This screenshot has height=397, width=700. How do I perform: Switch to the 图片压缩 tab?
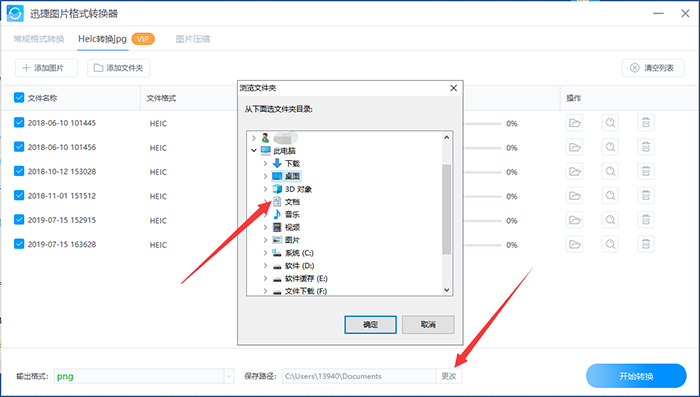[x=192, y=39]
